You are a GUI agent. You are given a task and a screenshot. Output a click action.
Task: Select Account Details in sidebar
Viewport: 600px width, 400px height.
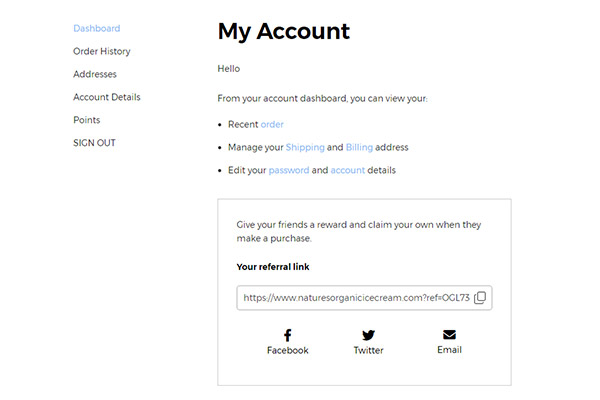coord(107,97)
